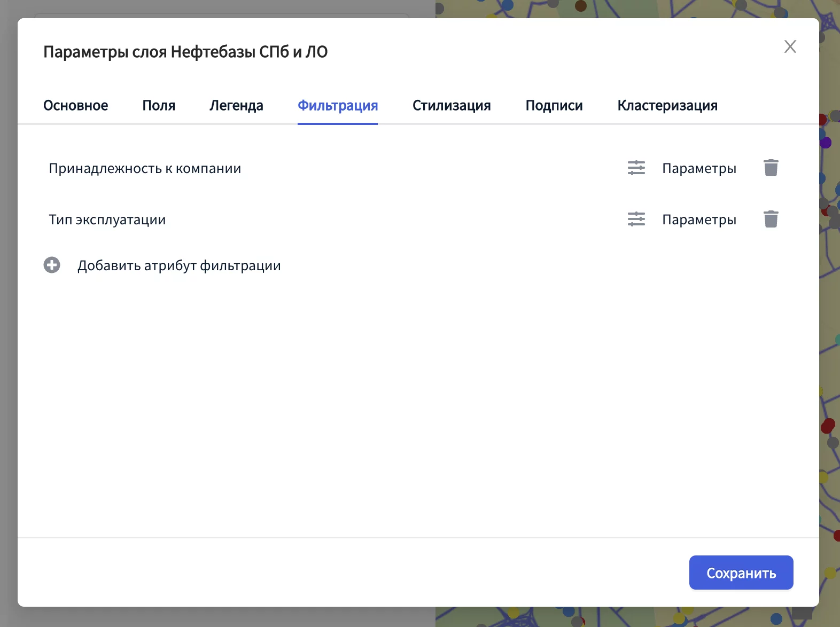
Task: Select the Принадлежность к компании row label
Action: click(x=145, y=168)
